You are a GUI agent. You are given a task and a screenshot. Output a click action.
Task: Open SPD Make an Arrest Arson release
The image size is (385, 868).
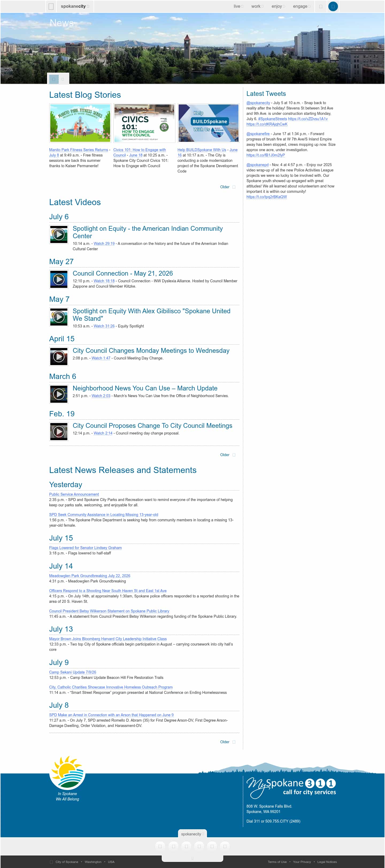point(111,715)
